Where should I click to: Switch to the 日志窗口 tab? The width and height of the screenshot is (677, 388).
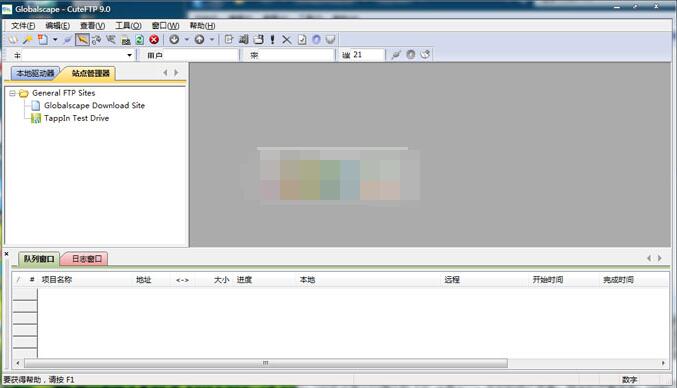[x=86, y=259]
